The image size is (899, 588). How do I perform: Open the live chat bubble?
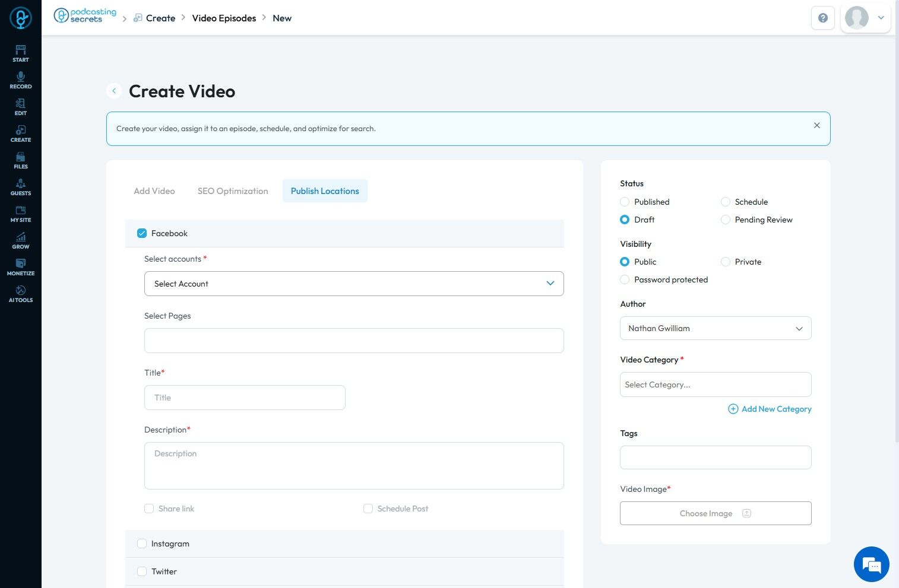(871, 564)
